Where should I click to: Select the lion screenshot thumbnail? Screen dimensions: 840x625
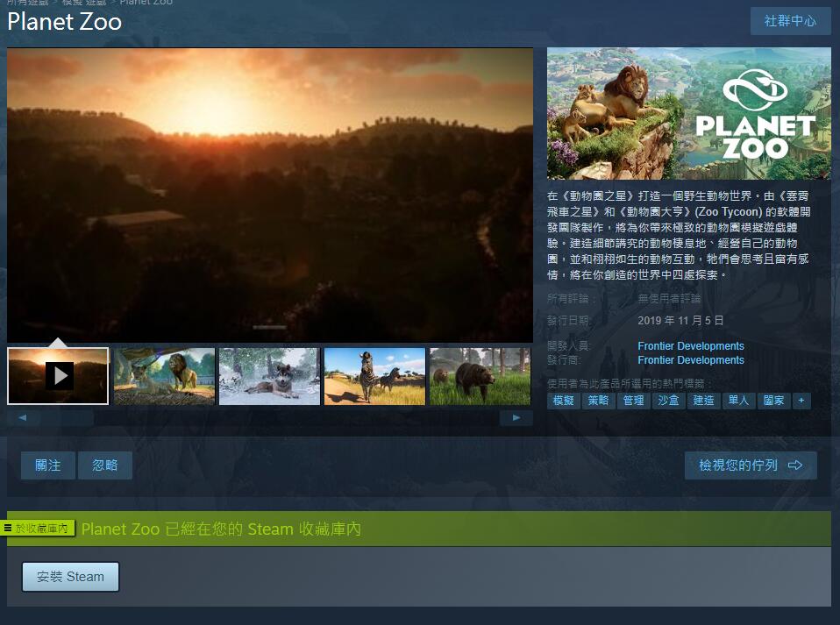point(165,376)
